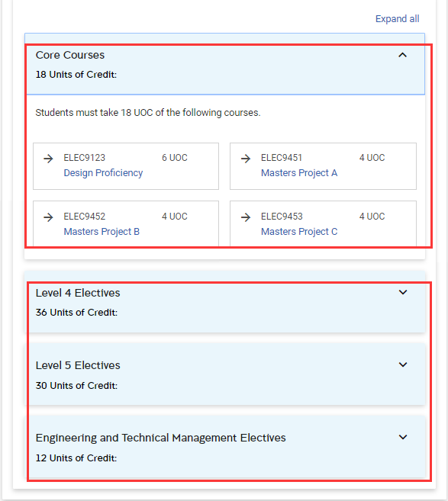Open the Design Proficiency course link
Image resolution: width=448 pixels, height=501 pixels.
tap(103, 173)
